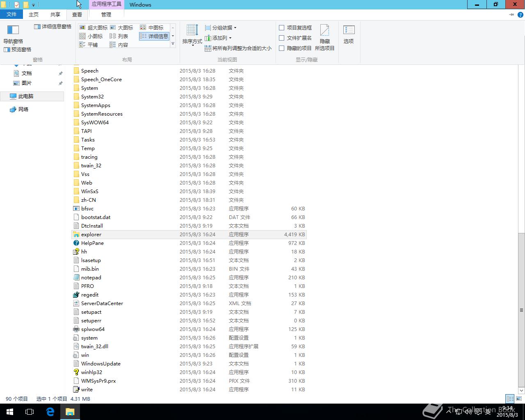The image size is (525, 420).
Task: Select the 应用程序工具 contextual tab
Action: point(107,5)
